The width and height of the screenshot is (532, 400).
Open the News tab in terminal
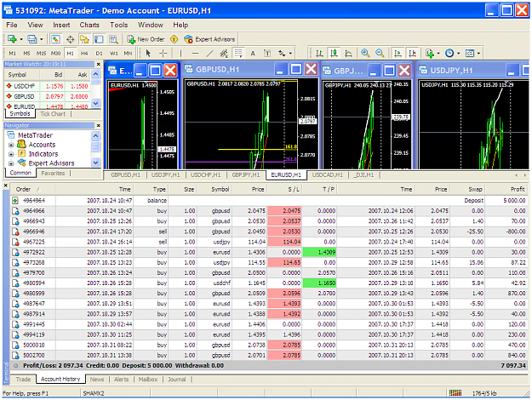pyautogui.click(x=97, y=380)
